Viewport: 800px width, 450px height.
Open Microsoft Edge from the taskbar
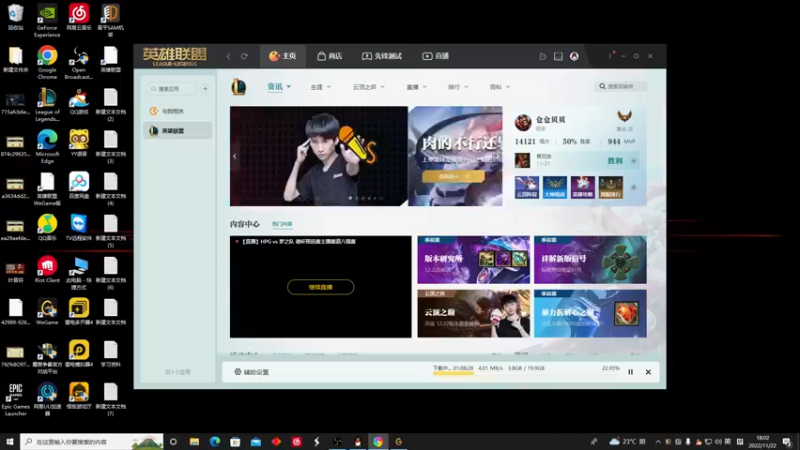pos(215,441)
